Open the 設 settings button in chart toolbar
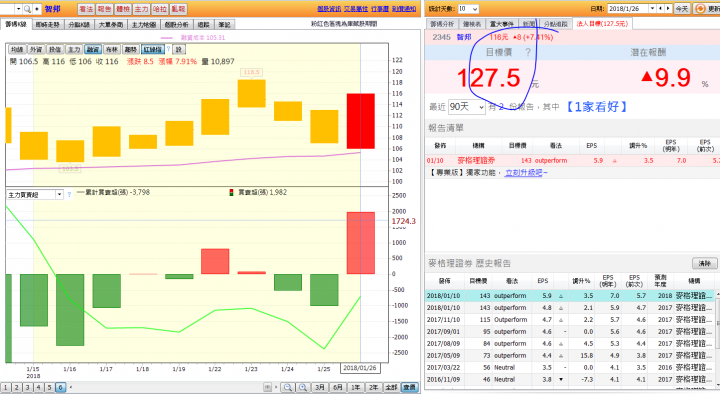This screenshot has height=394, width=720. click(x=179, y=49)
